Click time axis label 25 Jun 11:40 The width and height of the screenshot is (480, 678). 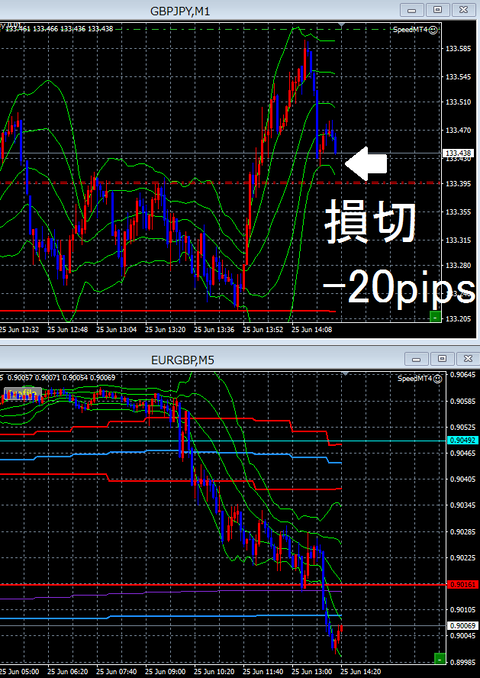[x=263, y=672]
